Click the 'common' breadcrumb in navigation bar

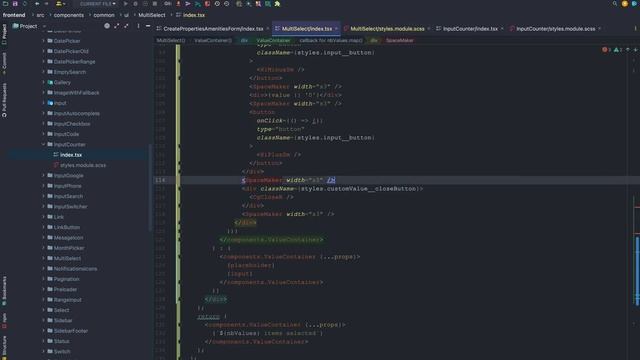coord(104,15)
